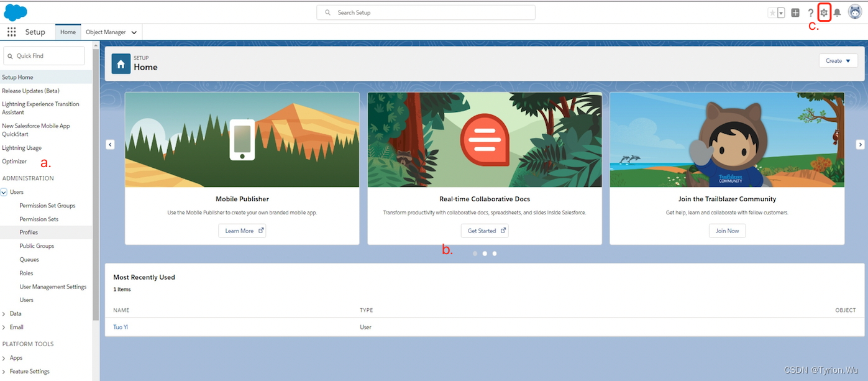Open User Management Settings
The image size is (868, 381).
click(53, 287)
